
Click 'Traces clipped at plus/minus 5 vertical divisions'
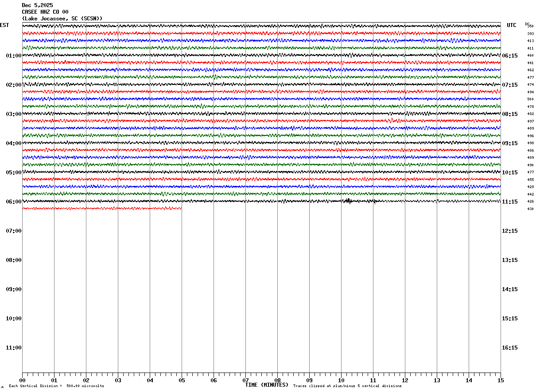click(347, 386)
